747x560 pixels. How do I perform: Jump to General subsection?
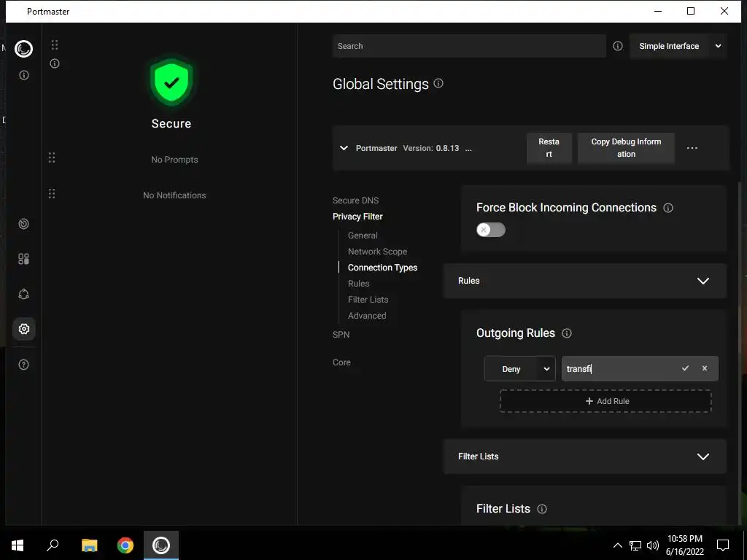tap(363, 236)
